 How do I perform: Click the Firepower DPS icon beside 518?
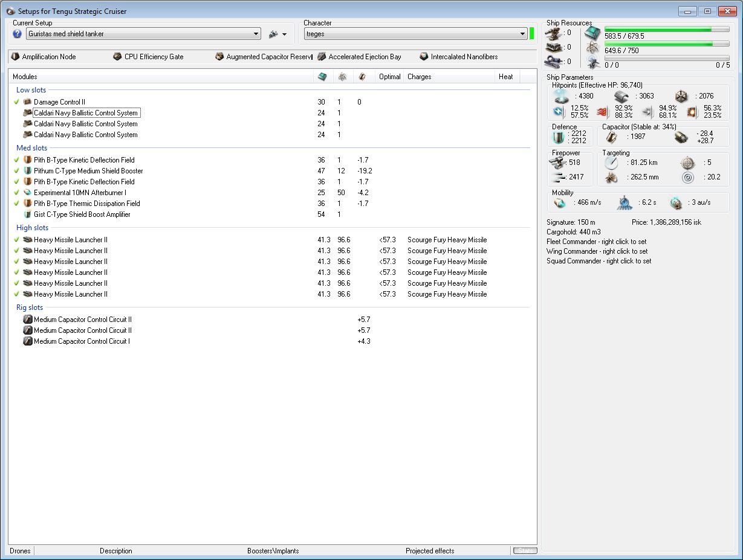(558, 163)
